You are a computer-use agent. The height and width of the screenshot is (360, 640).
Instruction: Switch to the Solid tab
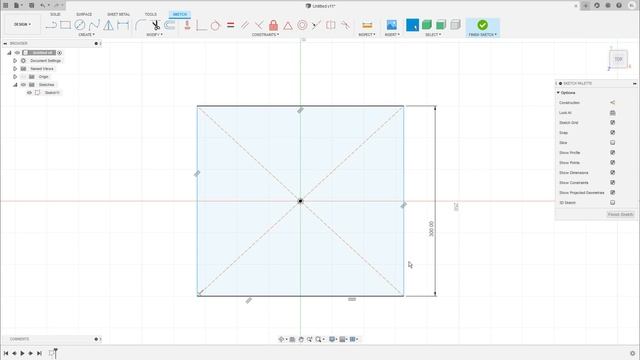[x=55, y=14]
